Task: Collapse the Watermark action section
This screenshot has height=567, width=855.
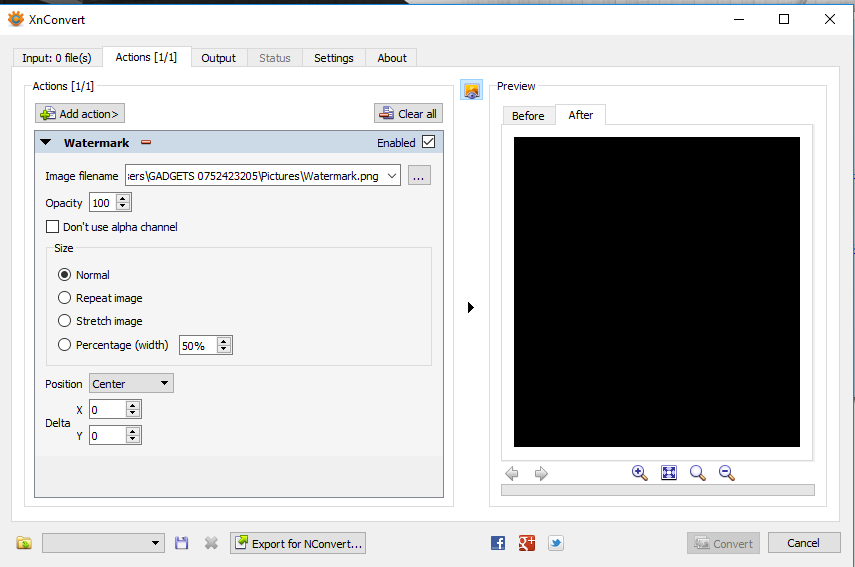Action: pos(46,142)
